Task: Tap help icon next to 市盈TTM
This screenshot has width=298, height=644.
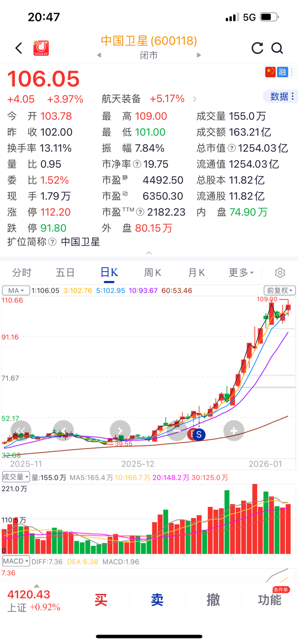Action: (140, 212)
